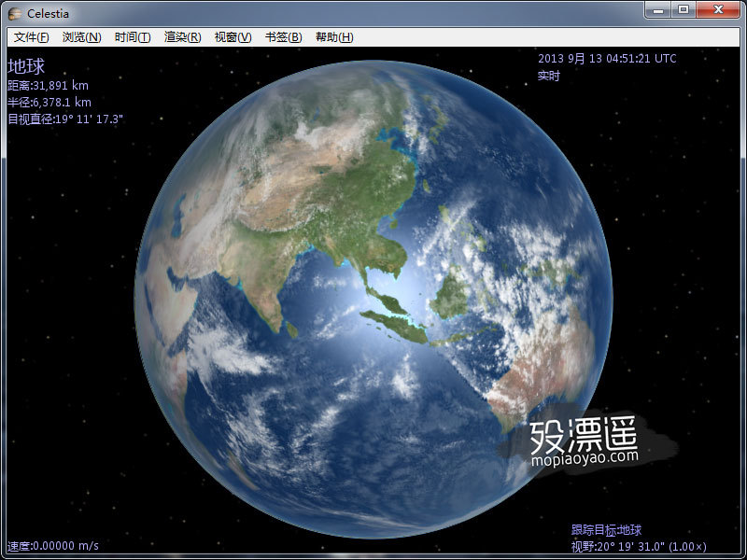The width and height of the screenshot is (747, 560).
Task: Open the 视窗(V) menu
Action: pyautogui.click(x=233, y=37)
